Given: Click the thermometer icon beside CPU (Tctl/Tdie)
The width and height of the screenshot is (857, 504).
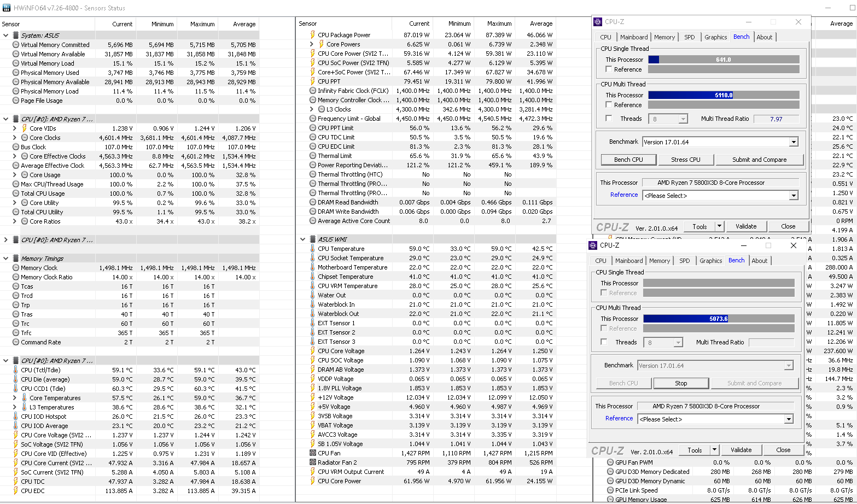Looking at the screenshot, I should click(16, 370).
